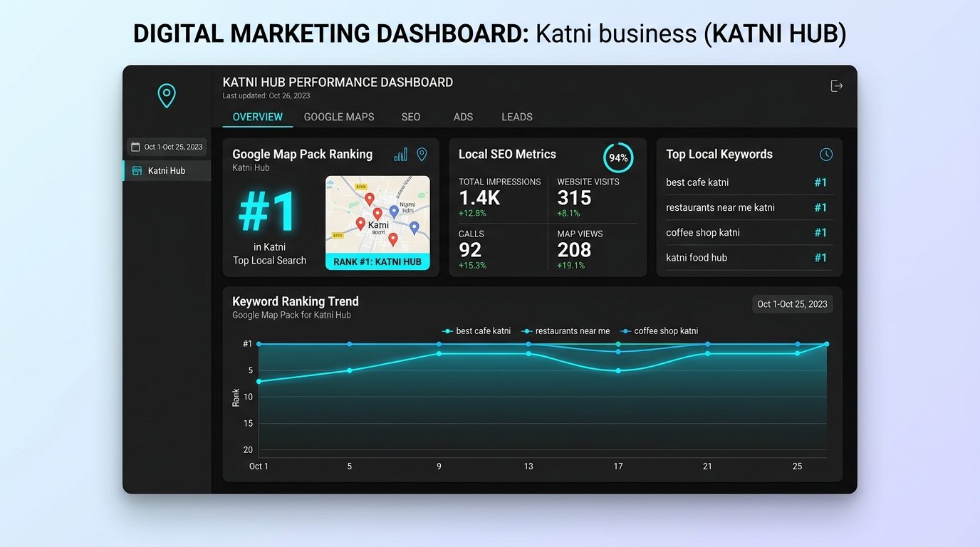Click the best cafe katni keyword row
Image resolution: width=980 pixels, height=547 pixels.
[x=749, y=182]
